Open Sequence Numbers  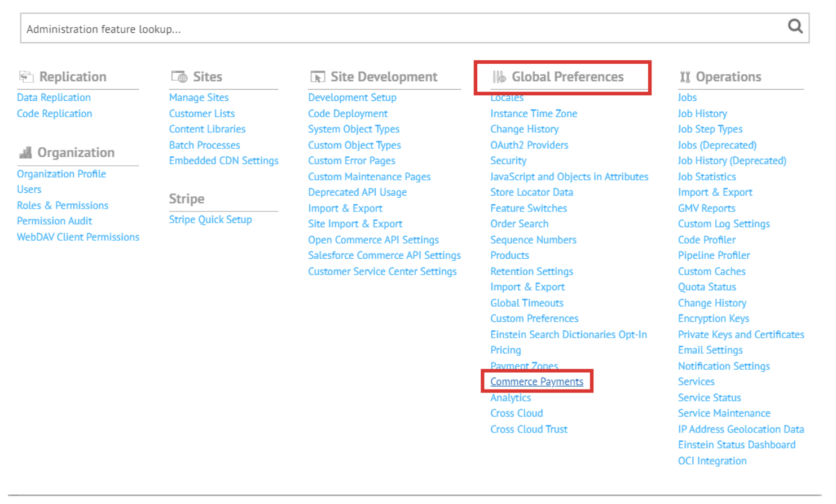pyautogui.click(x=533, y=240)
